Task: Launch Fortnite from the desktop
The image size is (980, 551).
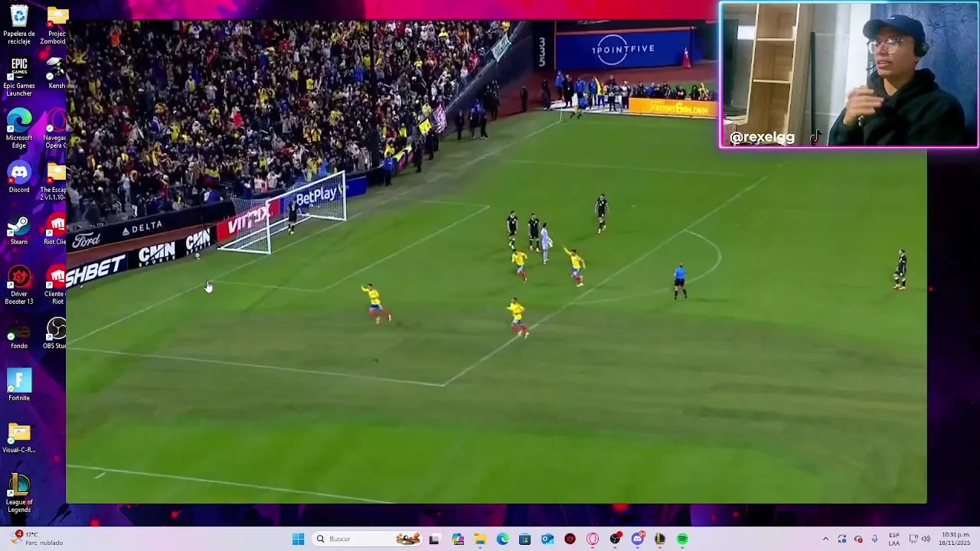Action: (18, 385)
